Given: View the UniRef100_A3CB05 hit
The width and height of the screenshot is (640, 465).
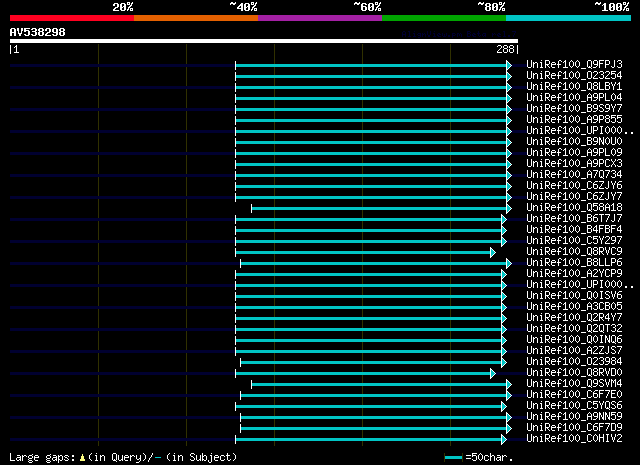Looking at the screenshot, I should [x=574, y=306].
